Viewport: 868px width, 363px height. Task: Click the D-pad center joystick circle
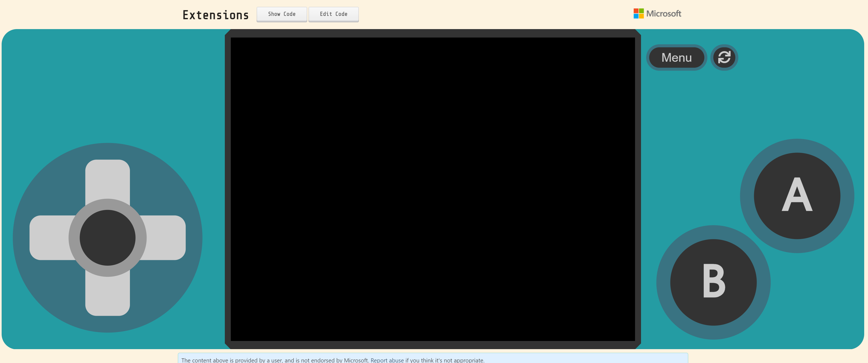[107, 238]
